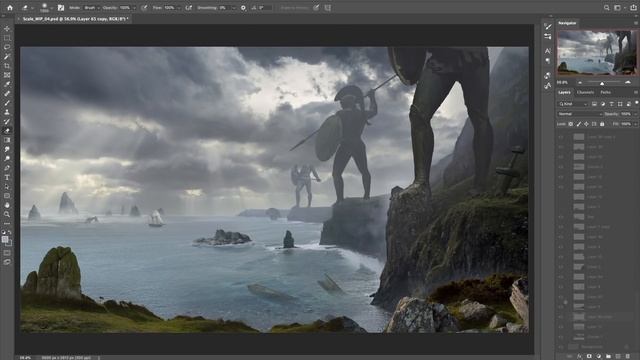640x360 pixels.
Task: Select the Eyedropper tool
Action: [x=7, y=84]
